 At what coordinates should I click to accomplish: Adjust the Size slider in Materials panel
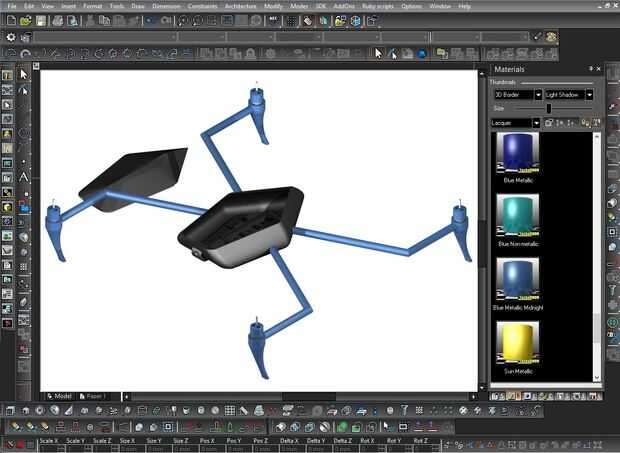click(549, 108)
